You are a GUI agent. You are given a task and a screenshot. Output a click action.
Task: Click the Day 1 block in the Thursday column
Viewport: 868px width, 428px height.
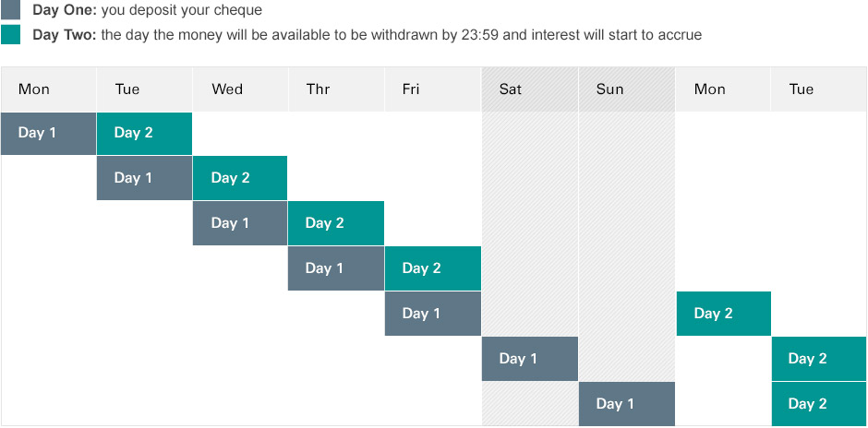[x=336, y=268]
